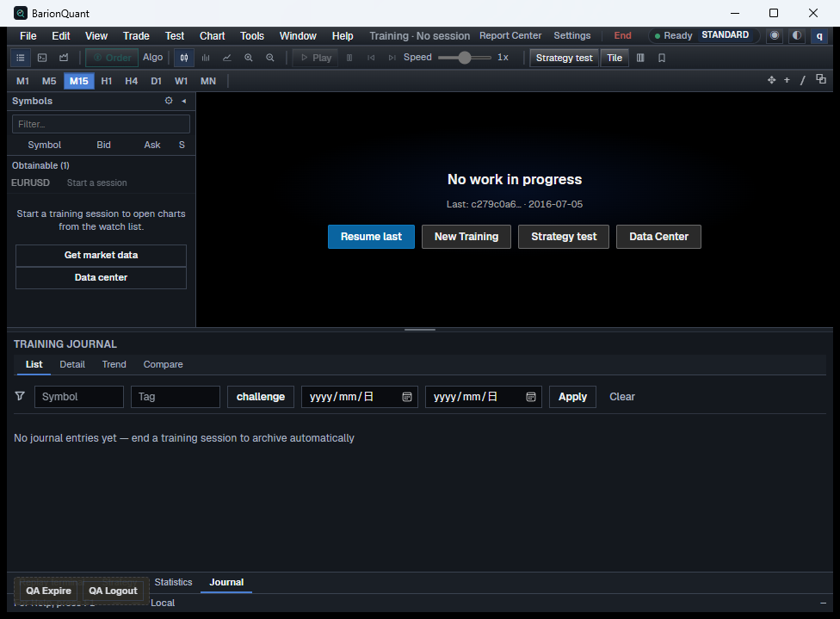This screenshot has width=840, height=619.
Task: Open Symbols panel settings gear
Action: pyautogui.click(x=169, y=101)
